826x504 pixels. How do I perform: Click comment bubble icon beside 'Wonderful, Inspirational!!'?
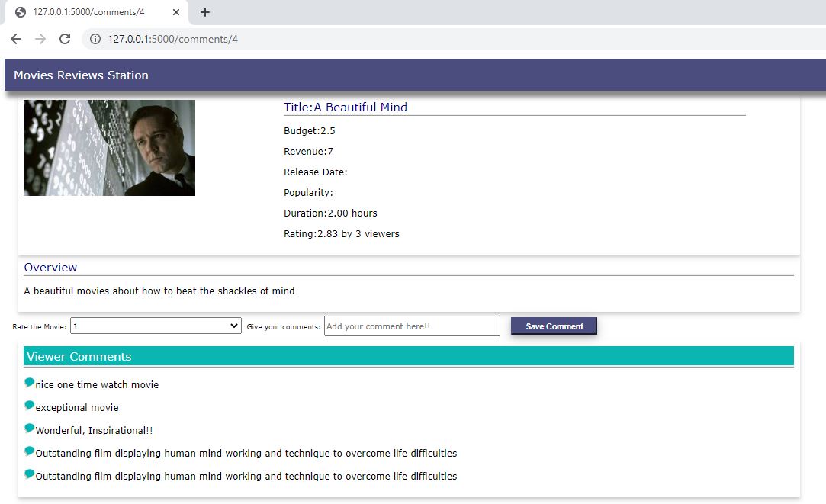pos(29,429)
